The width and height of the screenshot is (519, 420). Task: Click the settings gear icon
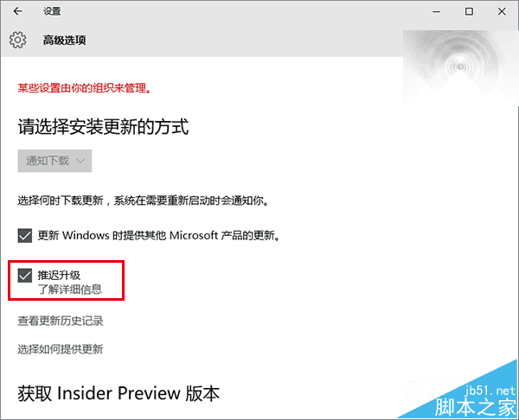pos(17,40)
